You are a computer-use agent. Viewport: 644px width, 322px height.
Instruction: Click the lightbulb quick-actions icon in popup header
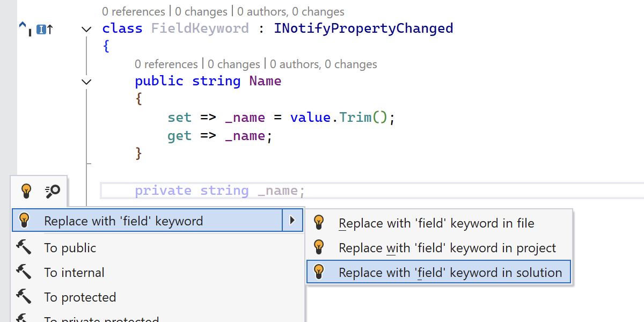[26, 191]
